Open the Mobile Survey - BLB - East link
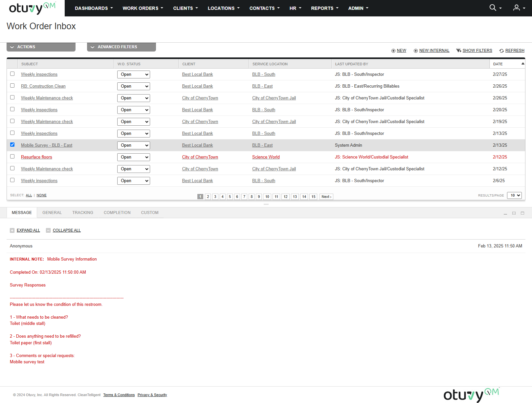This screenshot has height=403, width=532. click(47, 145)
